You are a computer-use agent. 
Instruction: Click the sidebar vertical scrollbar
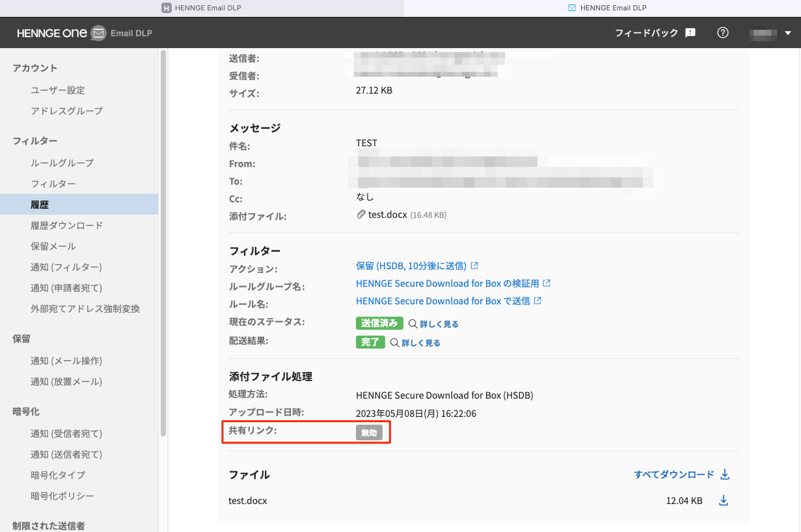163,242
